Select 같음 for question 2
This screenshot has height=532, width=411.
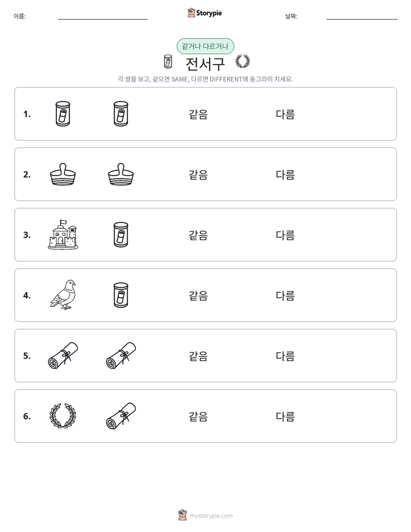[198, 174]
